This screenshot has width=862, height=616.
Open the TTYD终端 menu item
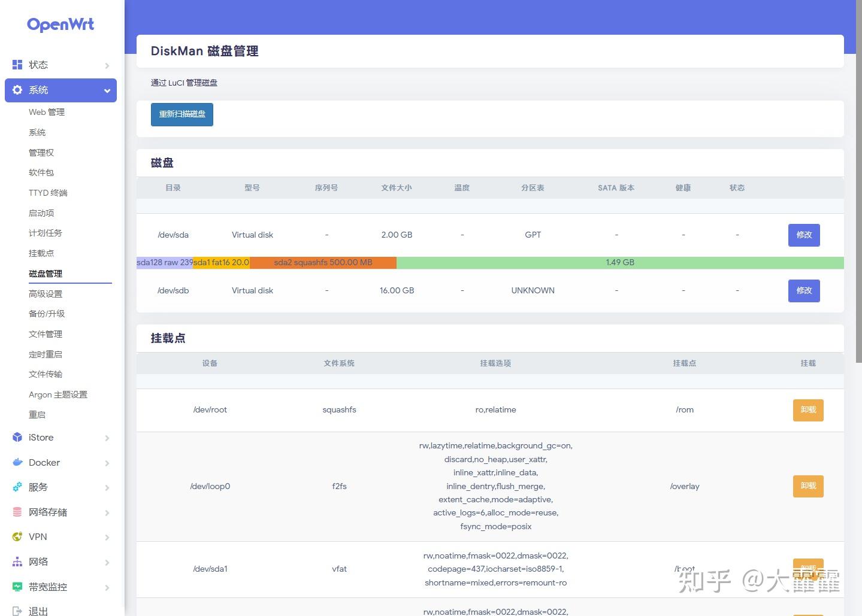pos(48,192)
